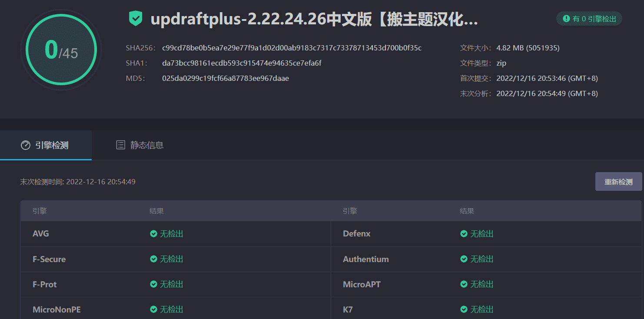Click the green check icon in K7 row
Screen dimensions: 644x319
click(464, 309)
